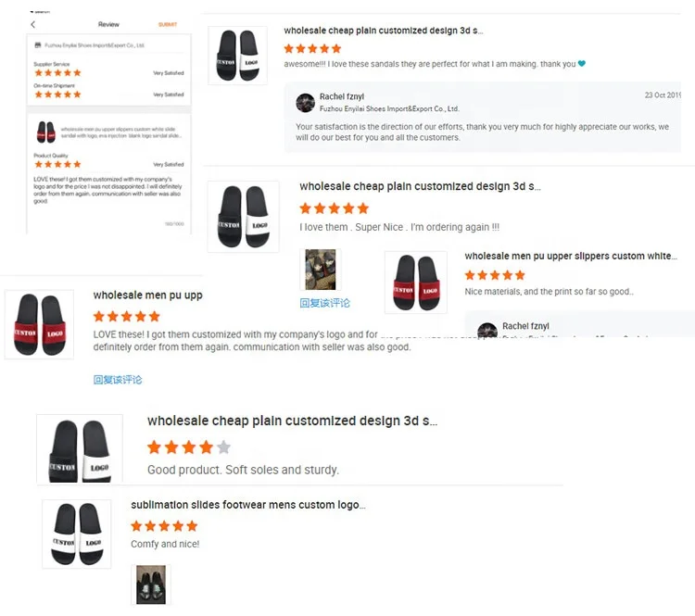Click slipper thumbnail beside the "awesome!!!" review
This screenshot has height=616, width=695.
pyautogui.click(x=237, y=56)
